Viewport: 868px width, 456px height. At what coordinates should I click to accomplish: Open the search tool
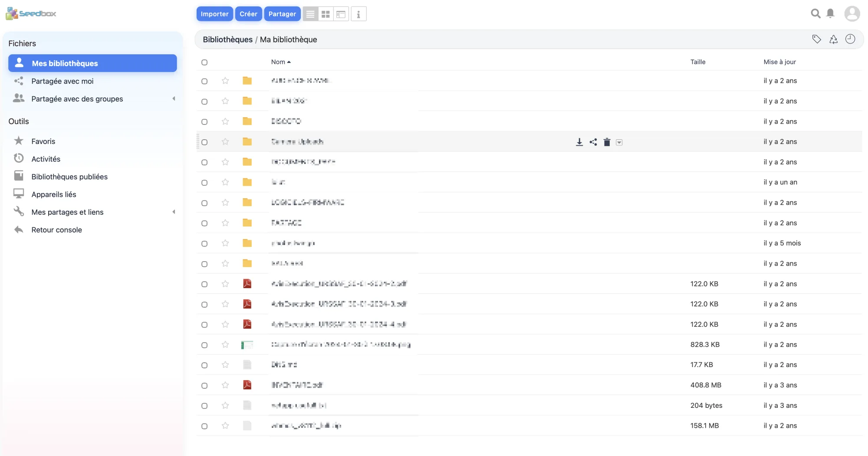pos(815,13)
